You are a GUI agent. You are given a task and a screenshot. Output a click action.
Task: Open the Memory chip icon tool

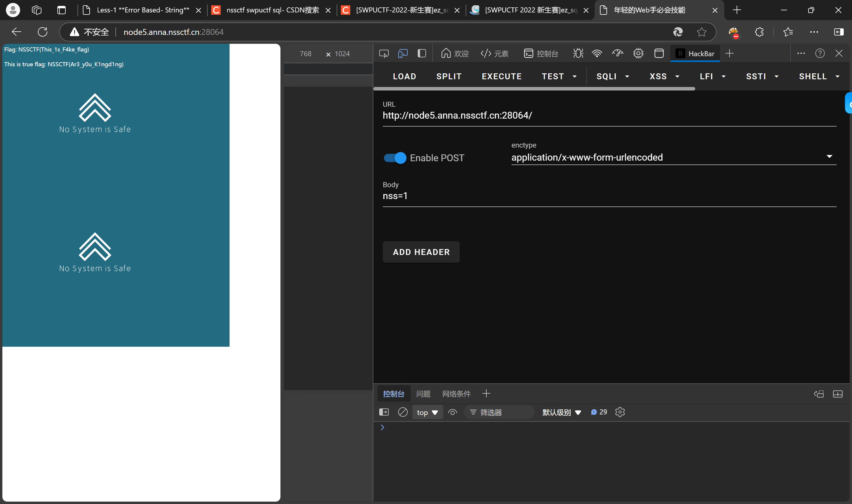point(638,53)
